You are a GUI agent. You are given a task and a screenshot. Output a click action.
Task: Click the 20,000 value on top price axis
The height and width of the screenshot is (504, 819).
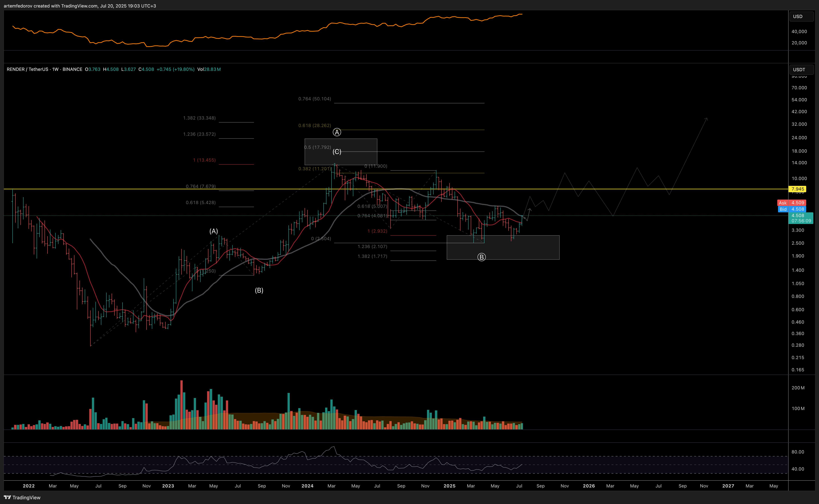coord(799,43)
